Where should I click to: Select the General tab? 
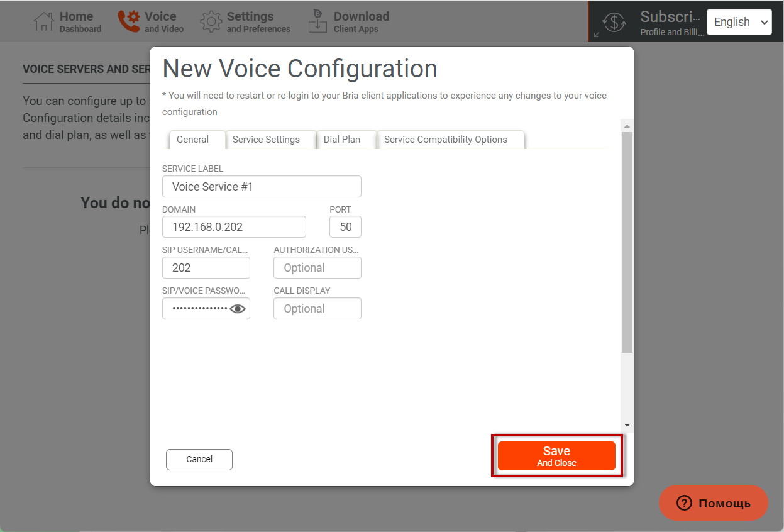coord(192,140)
